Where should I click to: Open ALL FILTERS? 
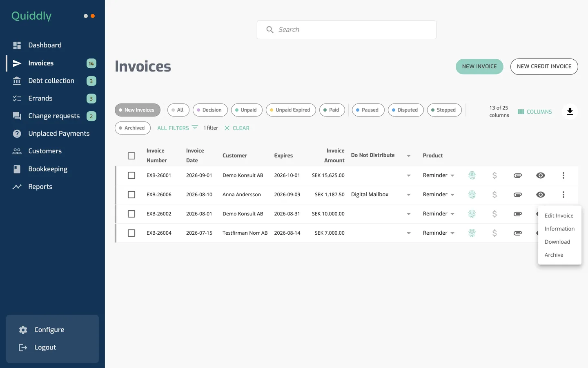pos(177,128)
